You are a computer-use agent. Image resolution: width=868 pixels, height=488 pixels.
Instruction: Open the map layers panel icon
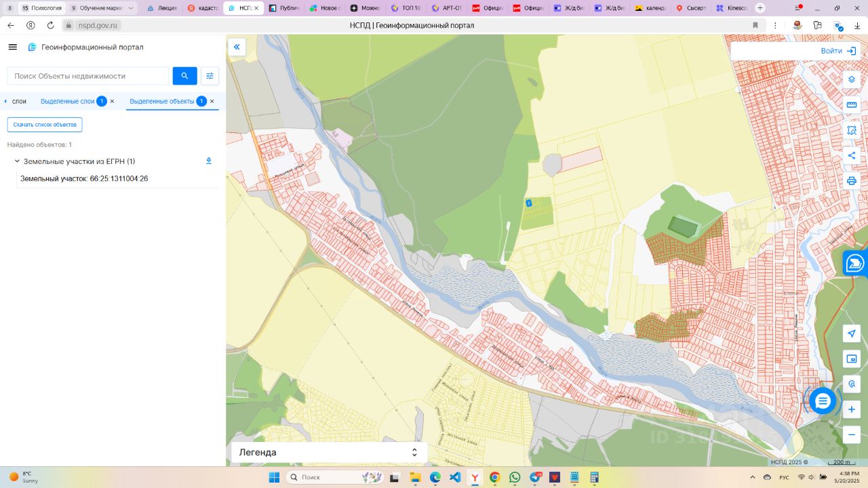(x=852, y=79)
